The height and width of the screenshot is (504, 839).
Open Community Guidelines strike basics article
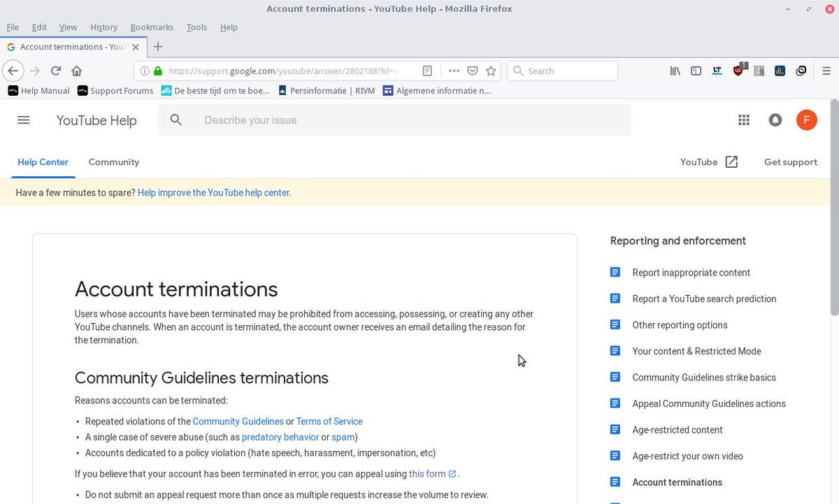pos(704,377)
